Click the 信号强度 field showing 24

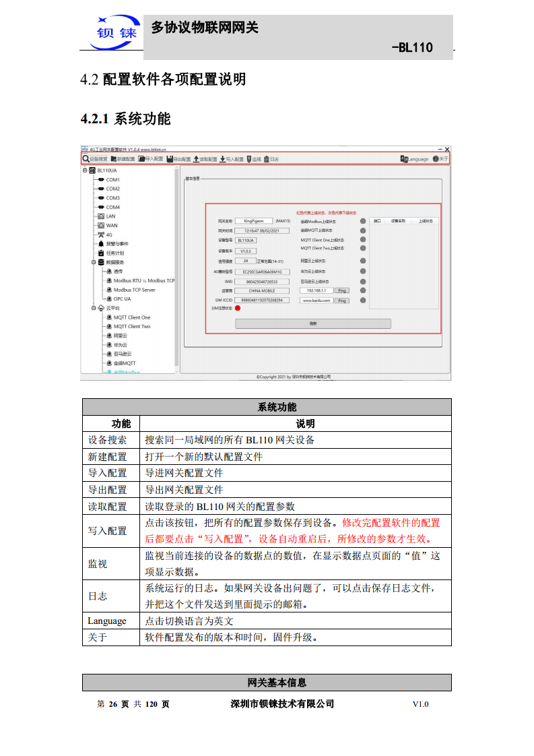point(245,261)
